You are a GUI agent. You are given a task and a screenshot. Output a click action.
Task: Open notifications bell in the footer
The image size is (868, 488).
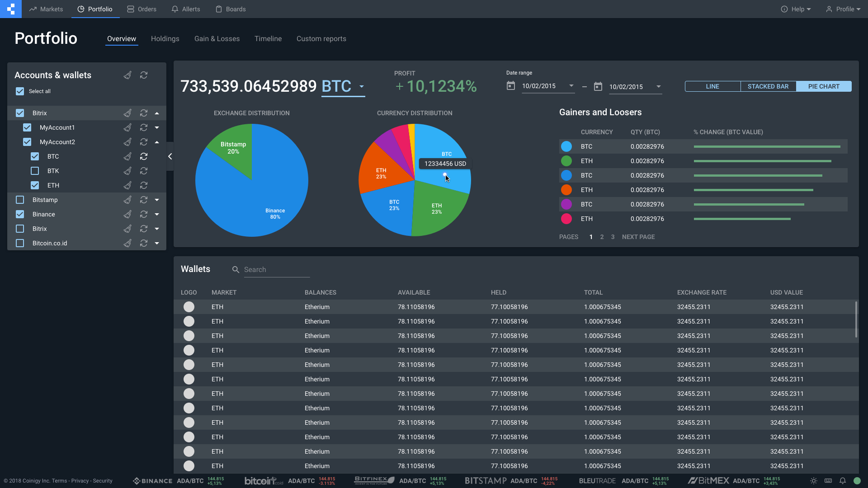click(843, 481)
